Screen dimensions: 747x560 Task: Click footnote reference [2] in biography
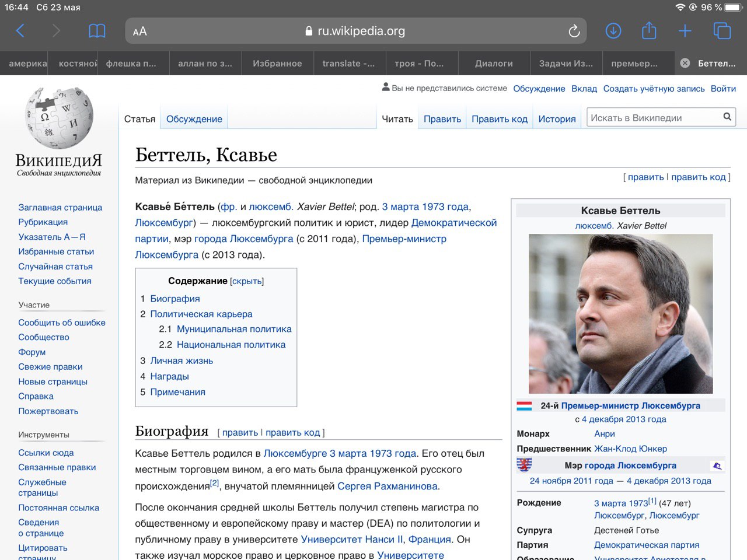pyautogui.click(x=214, y=482)
